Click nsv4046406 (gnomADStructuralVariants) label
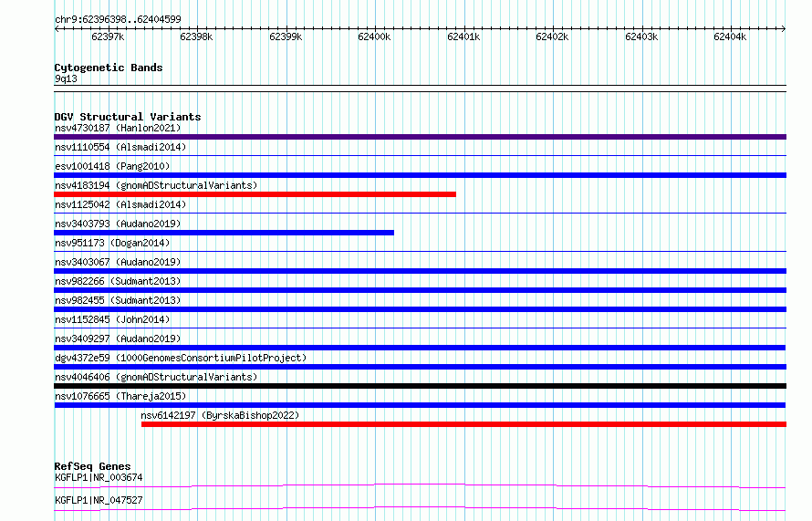 [156, 377]
